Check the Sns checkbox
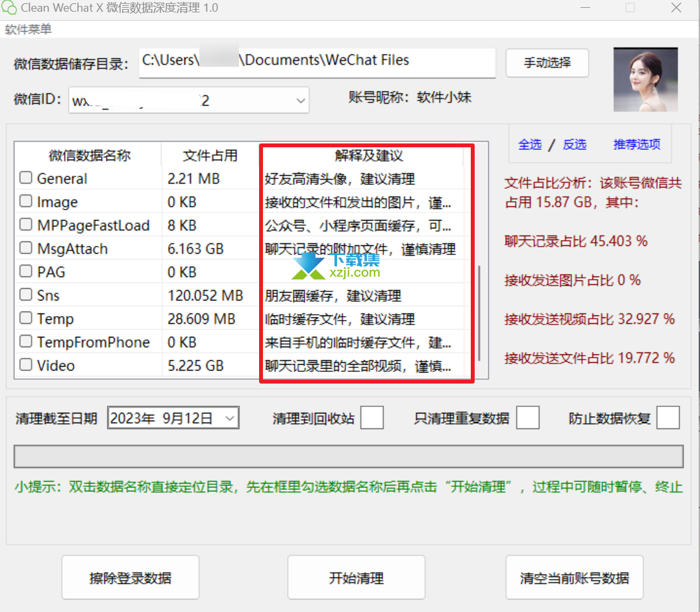Image resolution: width=700 pixels, height=612 pixels. [25, 295]
